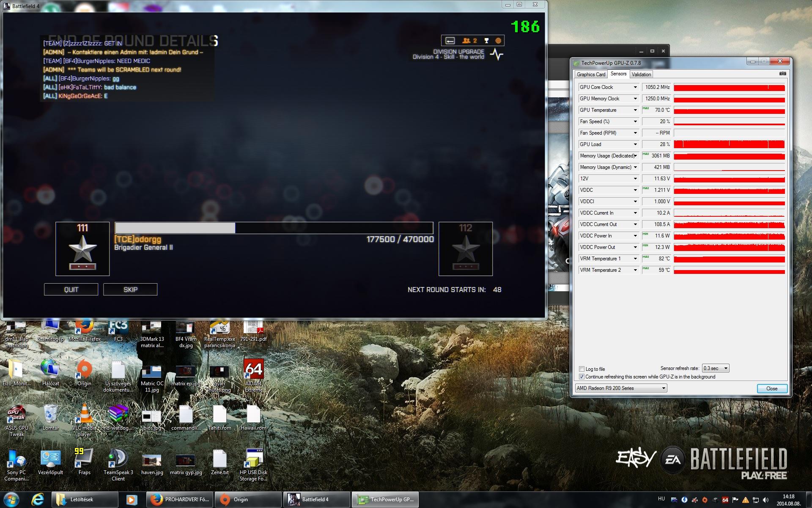Open AIDA64 Extreme desktop icon
Viewport: 812px width, 508px height.
point(253,376)
